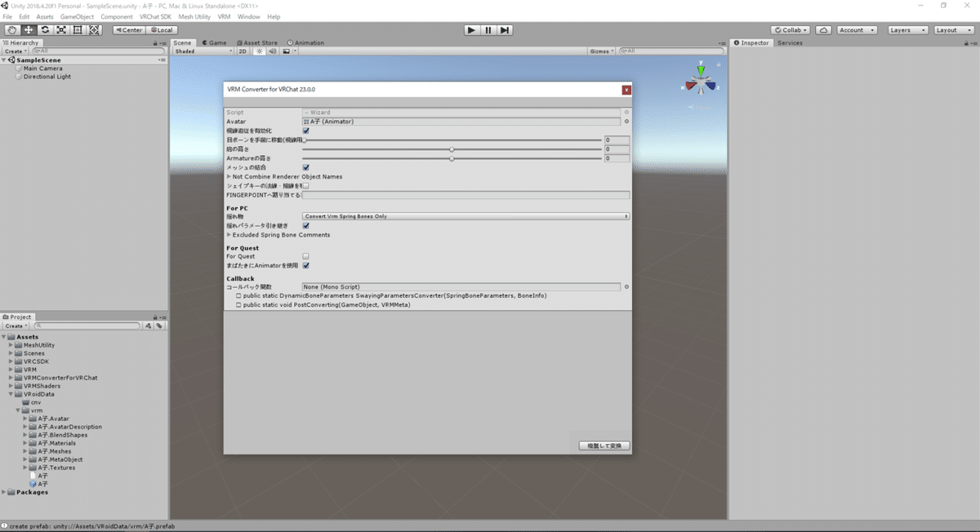
Task: Select the Rotate tool
Action: (45, 29)
